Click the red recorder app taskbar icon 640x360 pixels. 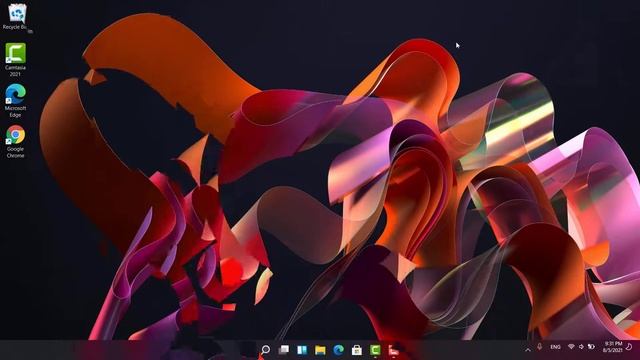point(393,350)
